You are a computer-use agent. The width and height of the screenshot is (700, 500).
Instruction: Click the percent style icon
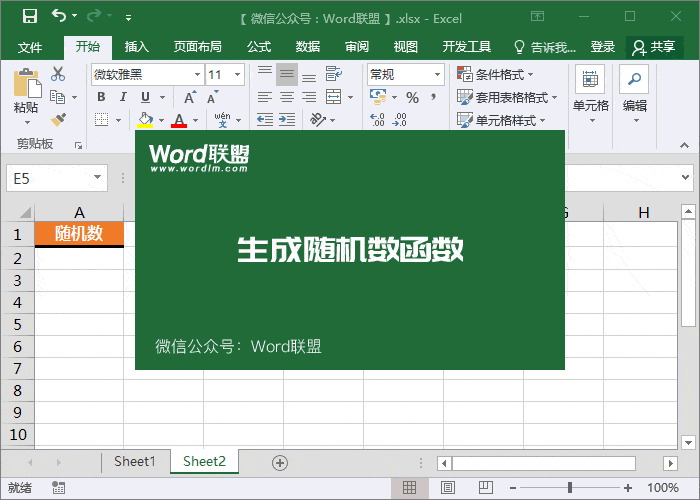(x=412, y=97)
